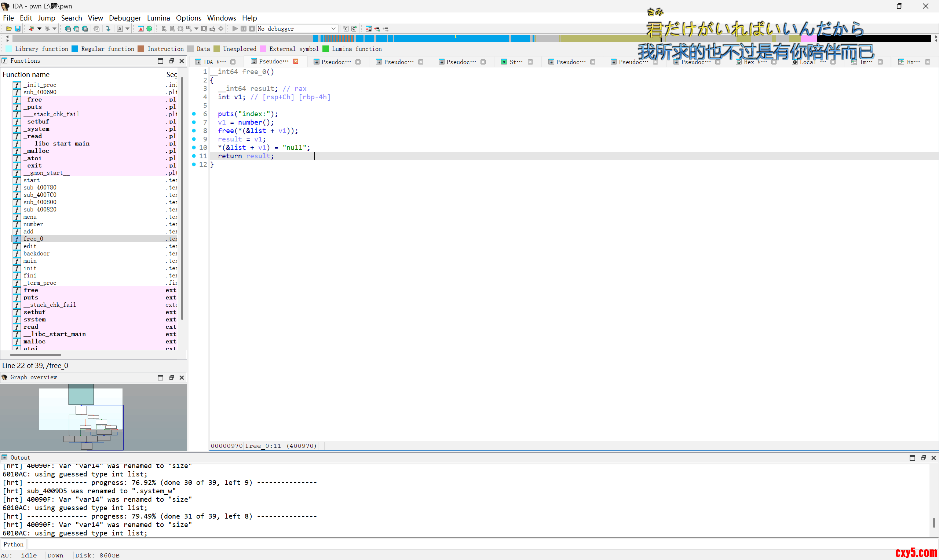Close the Graph overview panel
939x560 pixels.
click(182, 377)
